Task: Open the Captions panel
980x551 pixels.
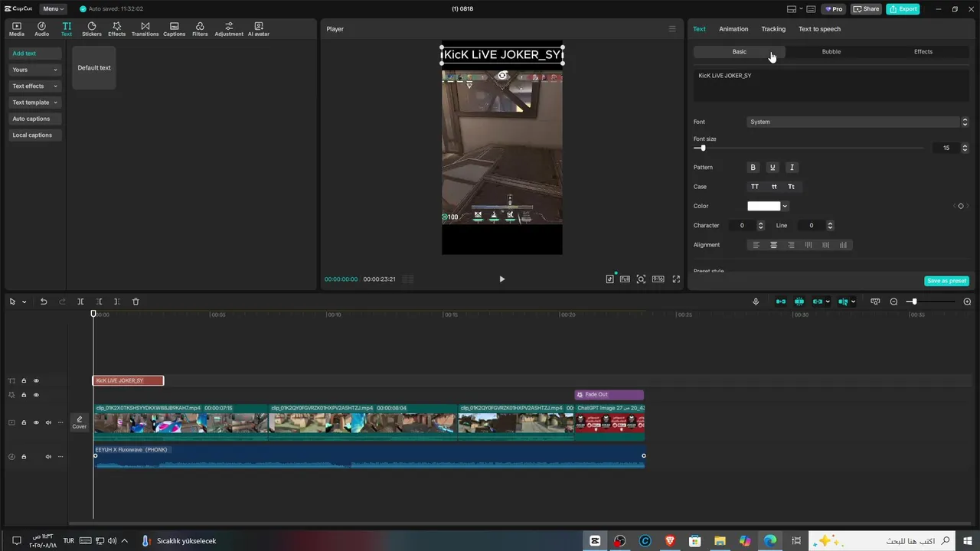Action: [x=174, y=29]
